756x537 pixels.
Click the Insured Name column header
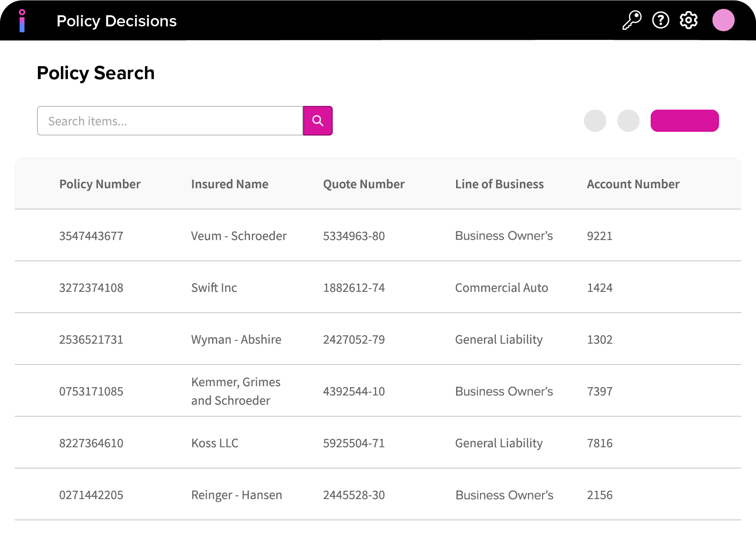click(230, 184)
